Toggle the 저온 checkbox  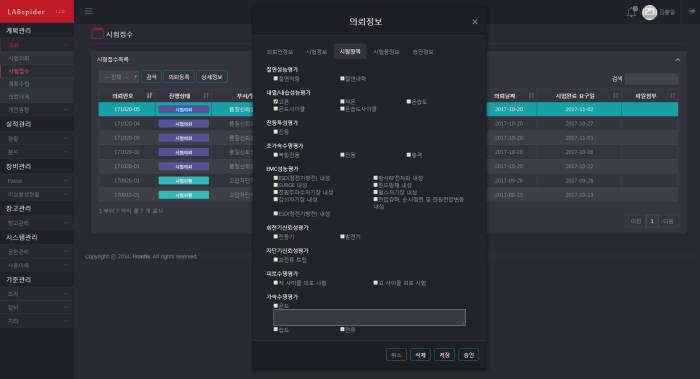(x=342, y=102)
